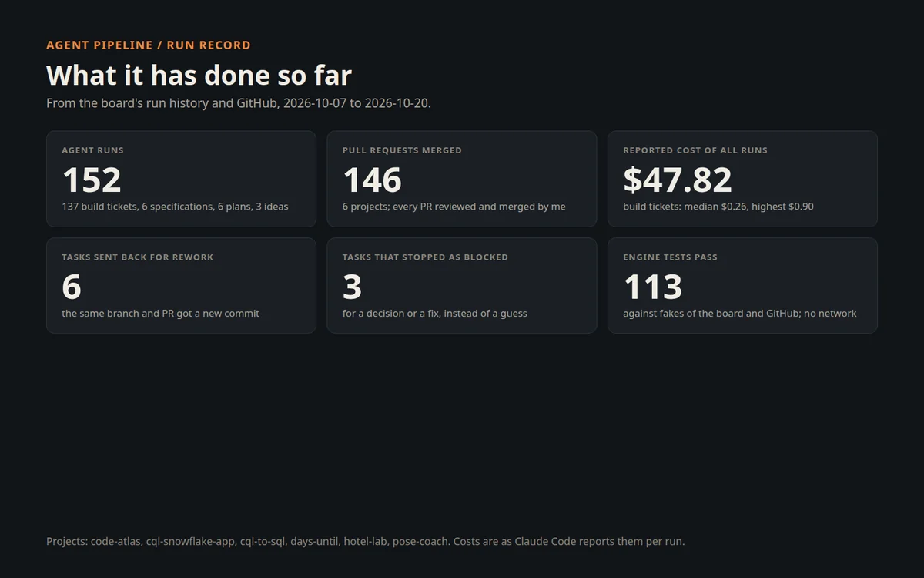The height and width of the screenshot is (578, 924).
Task: Select the 'AGENT RUNS' card label
Action: point(92,150)
